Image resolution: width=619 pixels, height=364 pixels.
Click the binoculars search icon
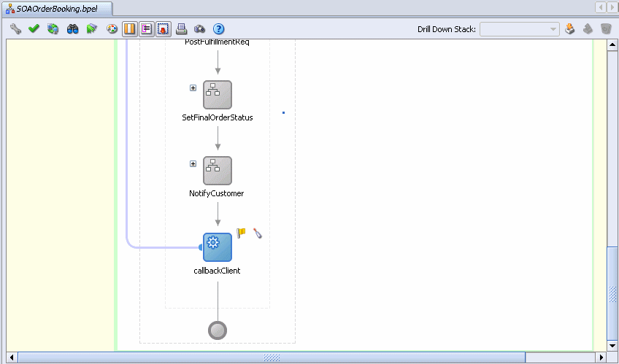(x=72, y=28)
